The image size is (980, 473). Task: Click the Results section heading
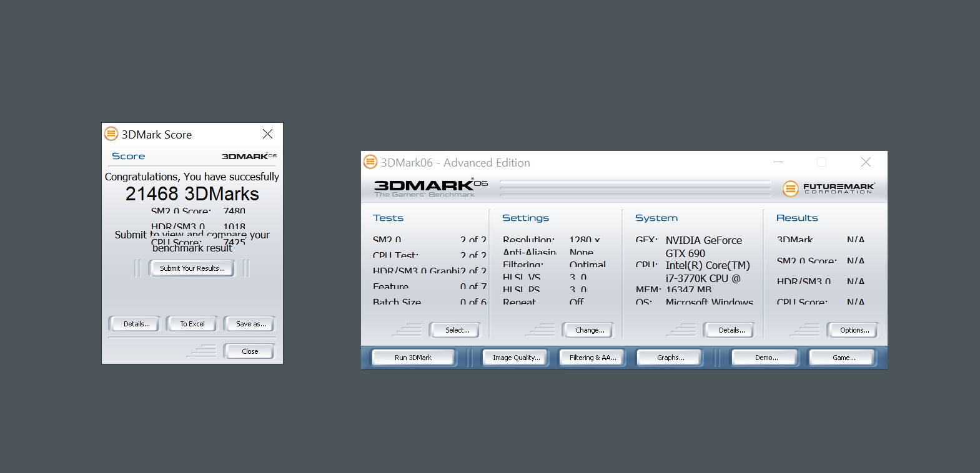tap(797, 218)
